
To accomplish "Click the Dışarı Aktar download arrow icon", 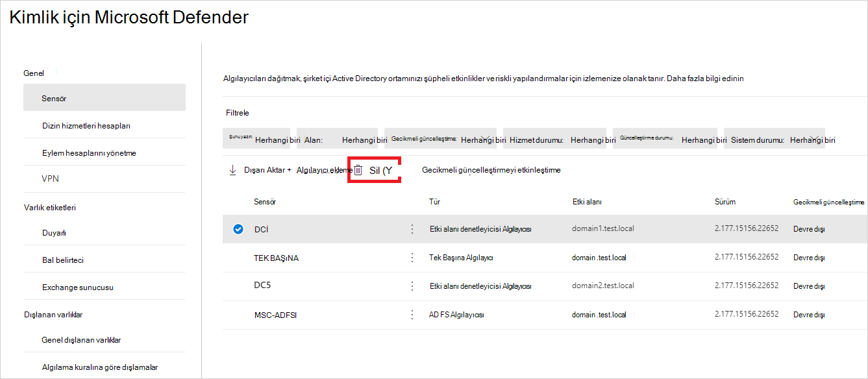I will pyautogui.click(x=232, y=170).
